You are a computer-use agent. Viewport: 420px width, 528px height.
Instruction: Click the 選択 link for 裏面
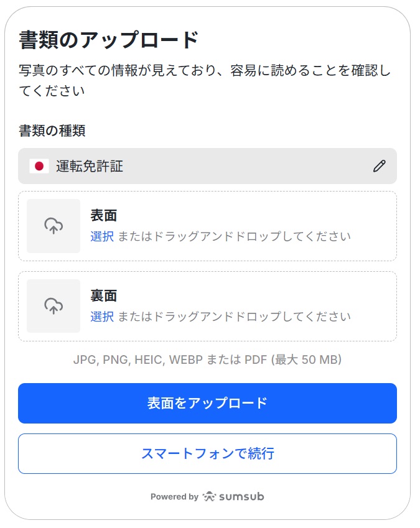(102, 317)
